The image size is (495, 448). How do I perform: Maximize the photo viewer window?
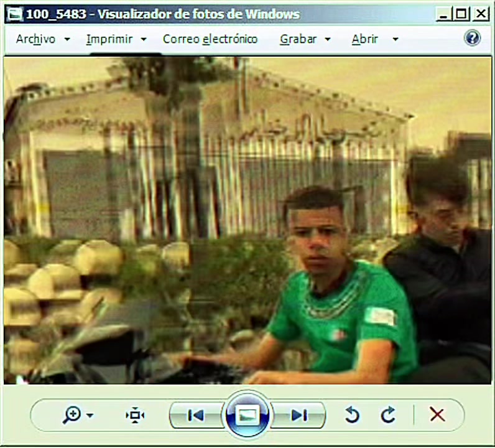click(x=461, y=14)
